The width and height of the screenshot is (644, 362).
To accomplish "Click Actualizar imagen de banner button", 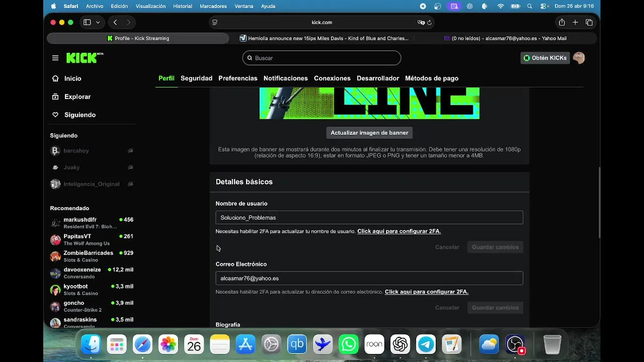I will click(369, 133).
